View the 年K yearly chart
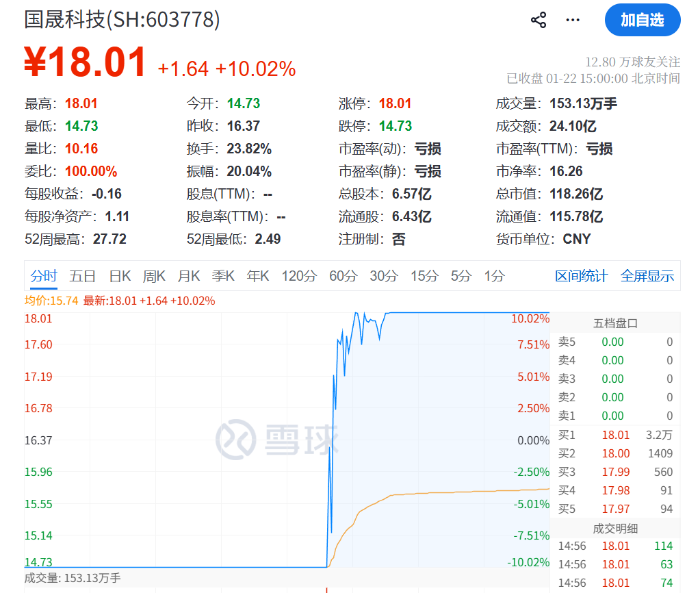700x593 pixels. 258,275
